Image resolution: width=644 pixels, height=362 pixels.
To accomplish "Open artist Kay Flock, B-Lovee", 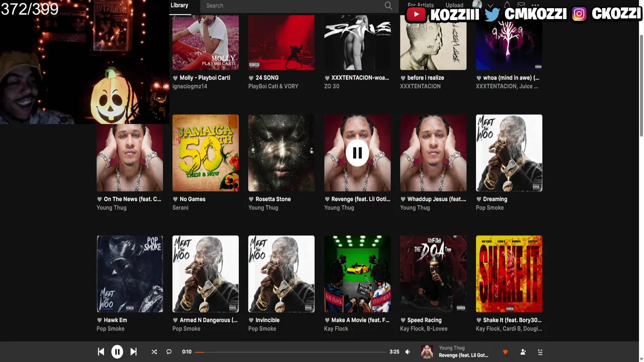I will [424, 329].
